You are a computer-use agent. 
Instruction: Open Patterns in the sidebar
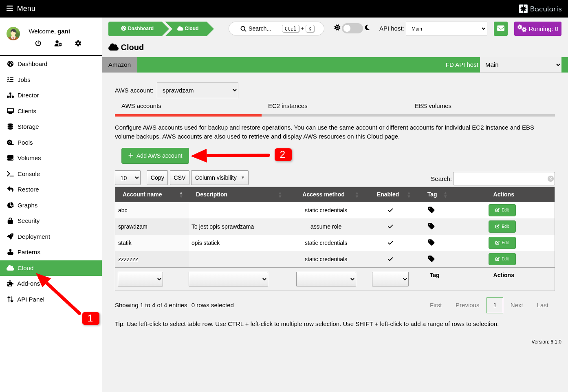click(51, 252)
